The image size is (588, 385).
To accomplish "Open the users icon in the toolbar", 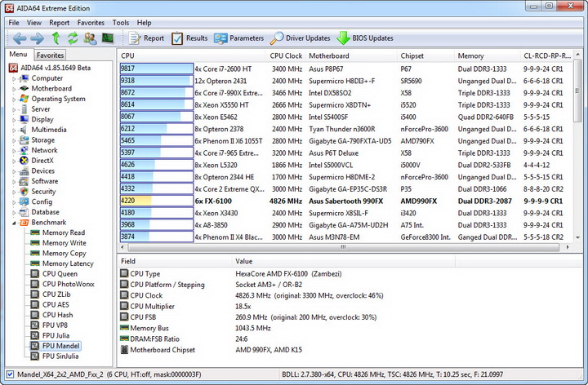I will pos(90,38).
